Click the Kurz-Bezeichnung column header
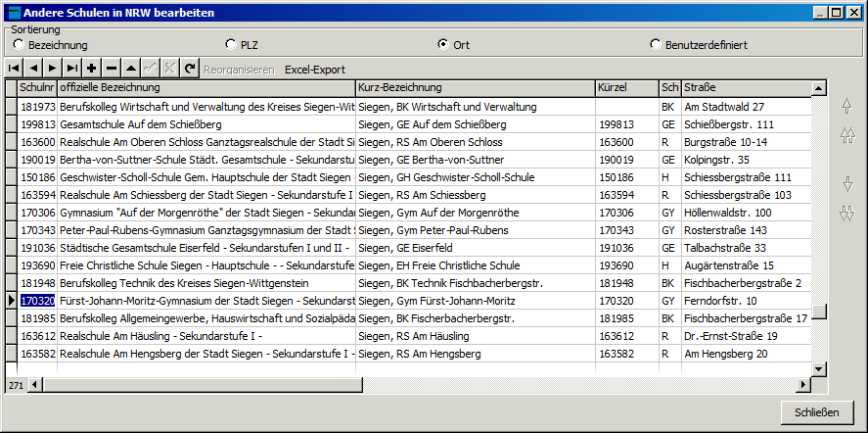 pos(475,88)
